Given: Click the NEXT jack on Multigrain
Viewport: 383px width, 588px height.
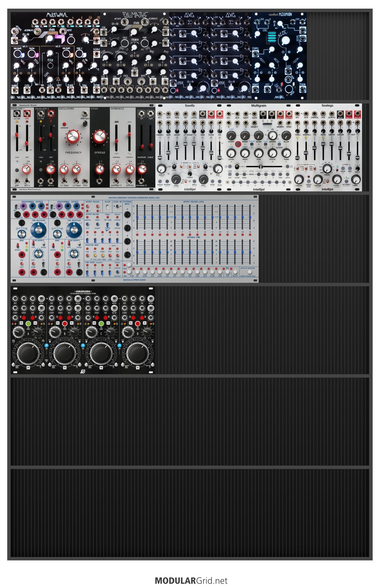Looking at the screenshot, I should coord(246,113).
